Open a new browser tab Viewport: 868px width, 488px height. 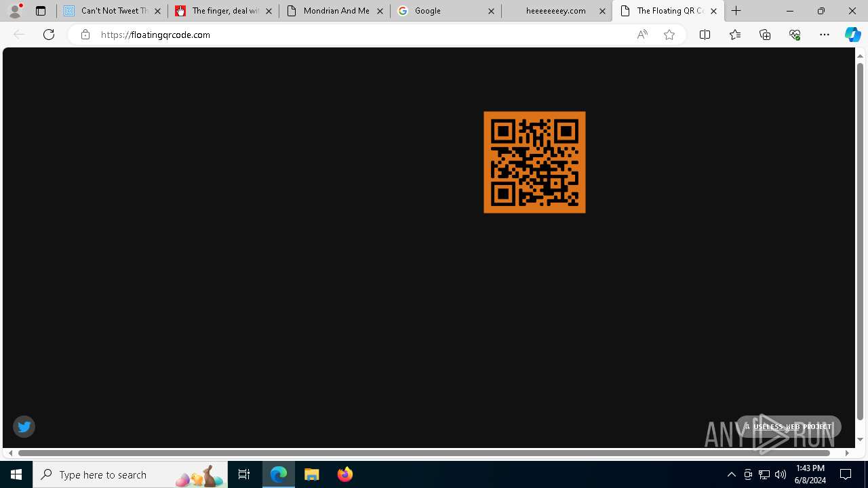point(736,11)
